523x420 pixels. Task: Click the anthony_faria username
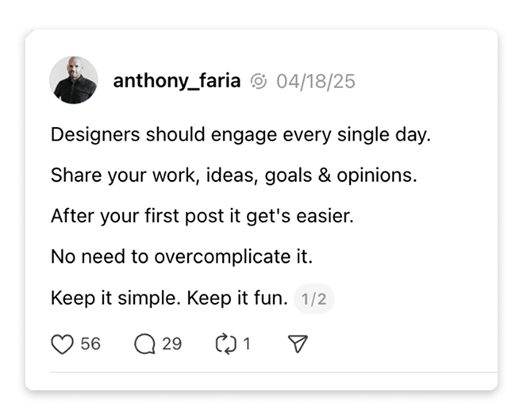point(176,81)
